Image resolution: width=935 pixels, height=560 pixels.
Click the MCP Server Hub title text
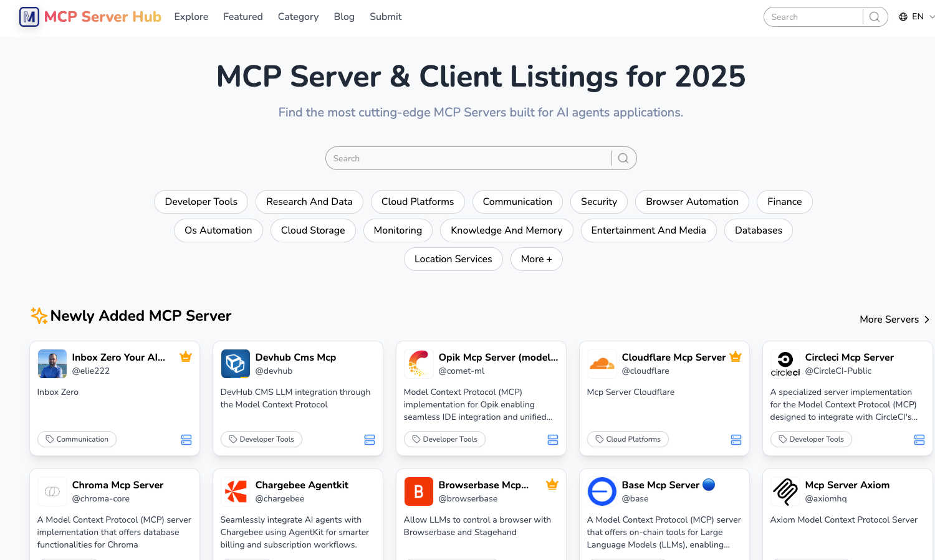(103, 17)
